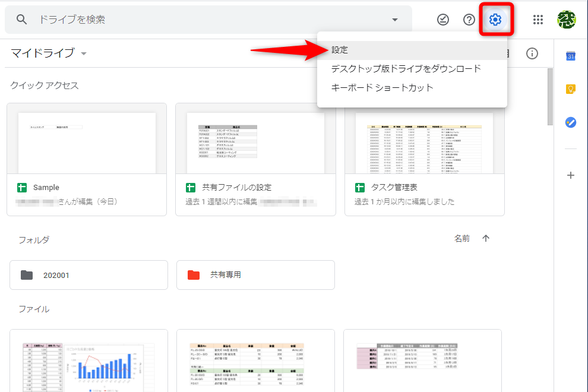Open the Google Apps grid menu
This screenshot has height=392, width=588.
tap(538, 19)
